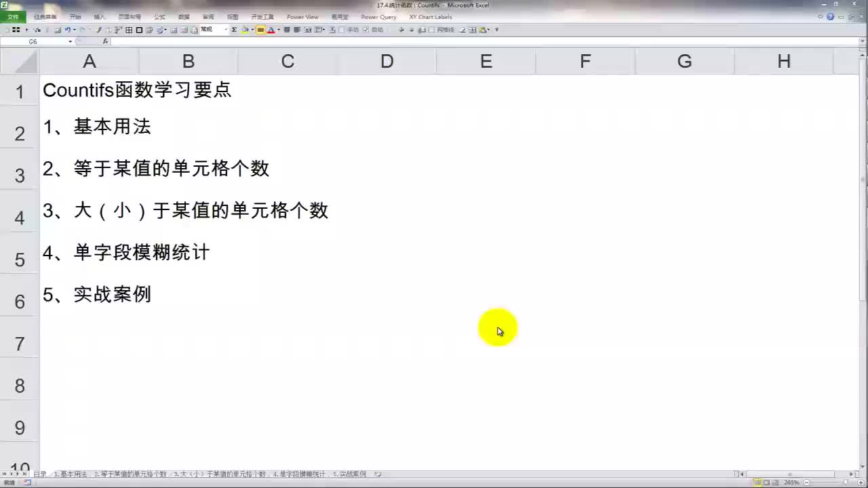Click into the formula bar

click(x=485, y=41)
